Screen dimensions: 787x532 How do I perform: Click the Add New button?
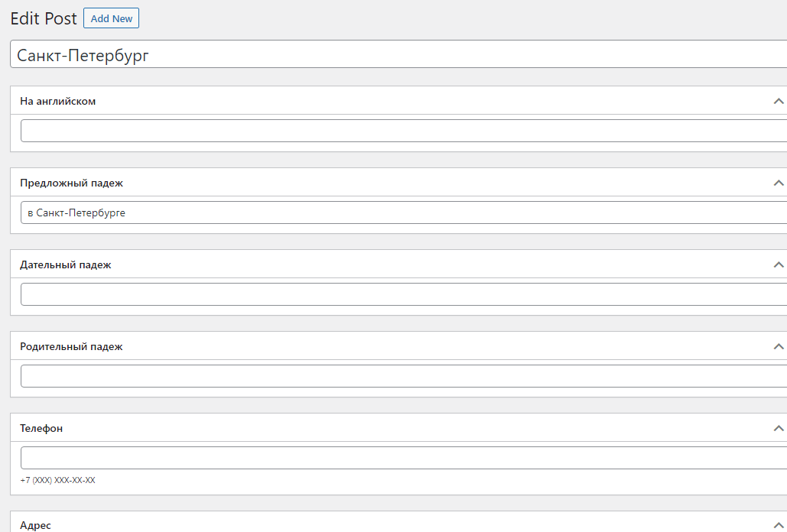[111, 18]
